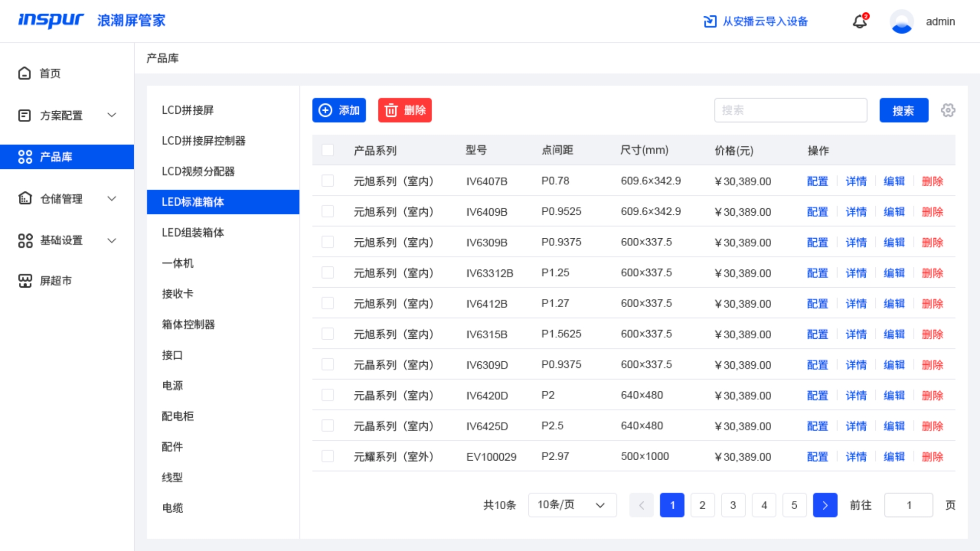Open the 10条/页 page size dropdown
The width and height of the screenshot is (980, 551).
[572, 505]
